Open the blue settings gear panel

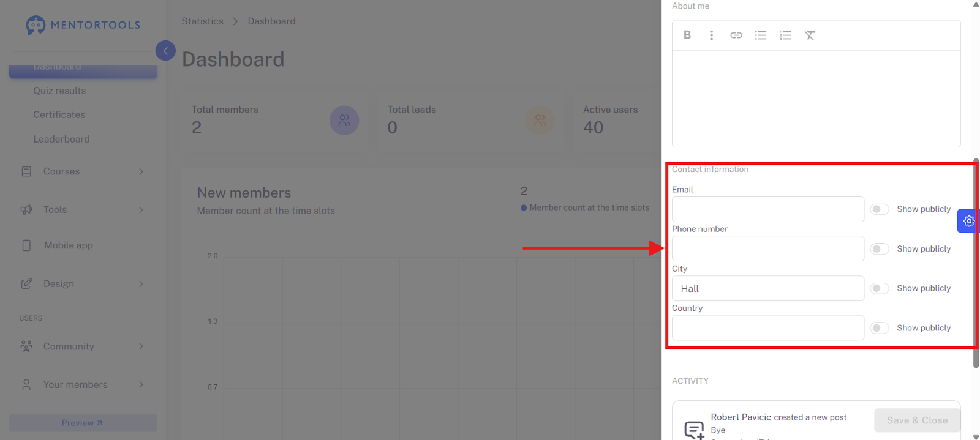[x=968, y=221]
